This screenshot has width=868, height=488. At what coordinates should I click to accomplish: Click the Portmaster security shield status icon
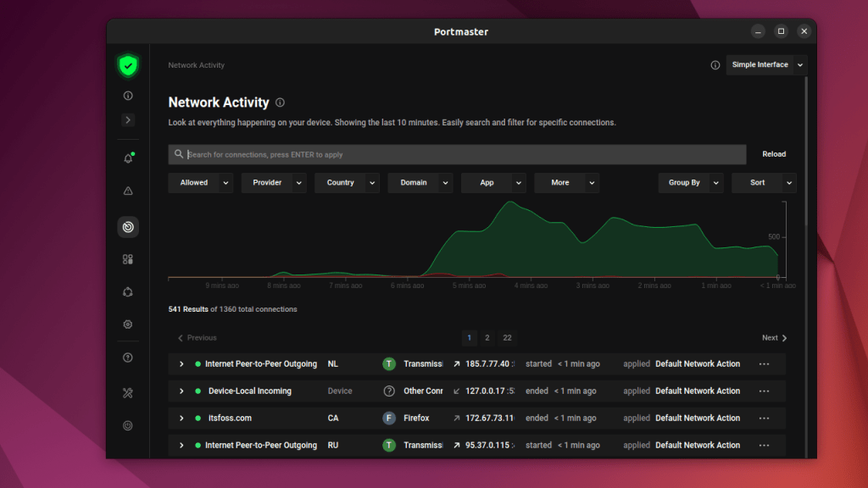point(128,65)
